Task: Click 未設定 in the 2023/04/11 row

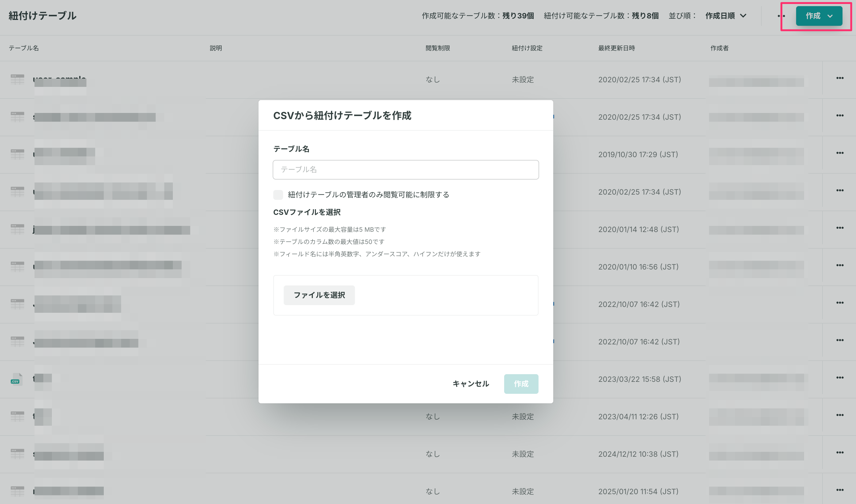Action: tap(523, 417)
